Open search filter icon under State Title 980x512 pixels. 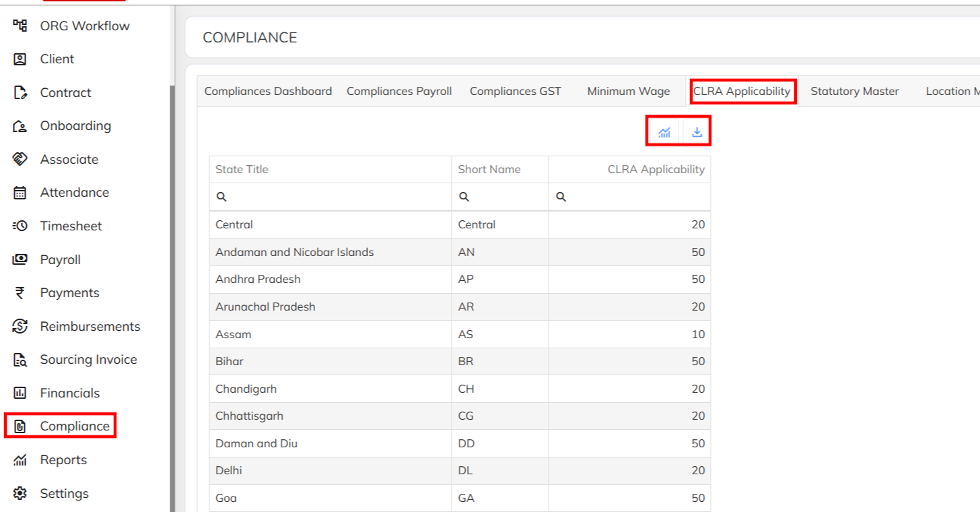click(x=221, y=197)
